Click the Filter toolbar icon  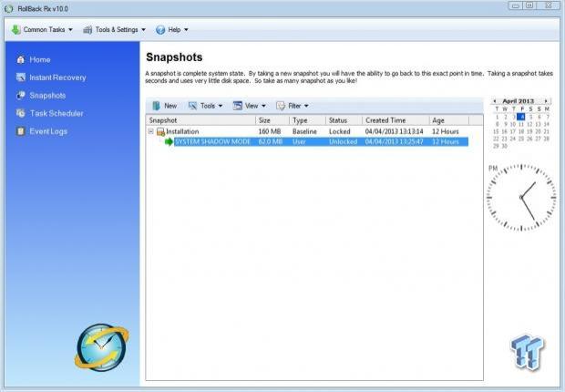pyautogui.click(x=281, y=106)
